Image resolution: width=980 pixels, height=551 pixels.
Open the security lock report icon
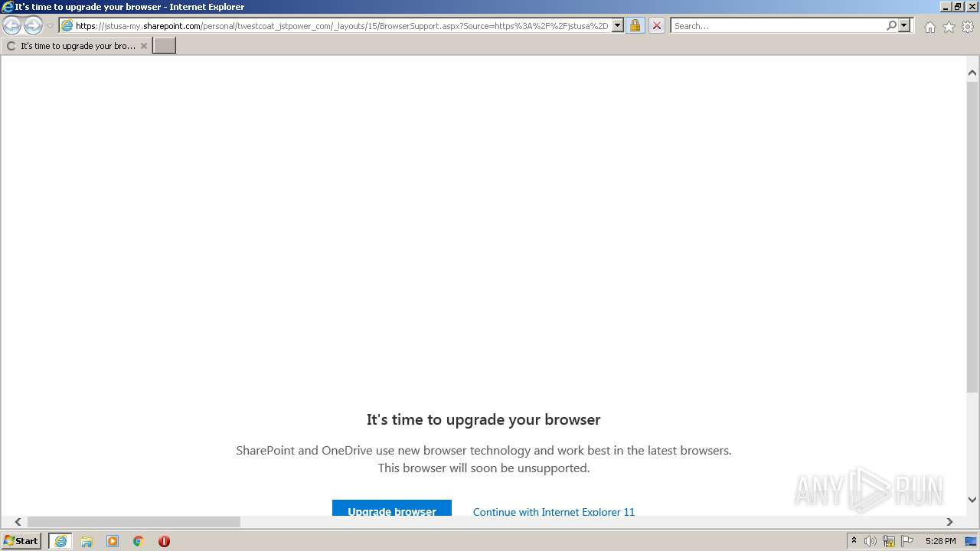click(635, 26)
